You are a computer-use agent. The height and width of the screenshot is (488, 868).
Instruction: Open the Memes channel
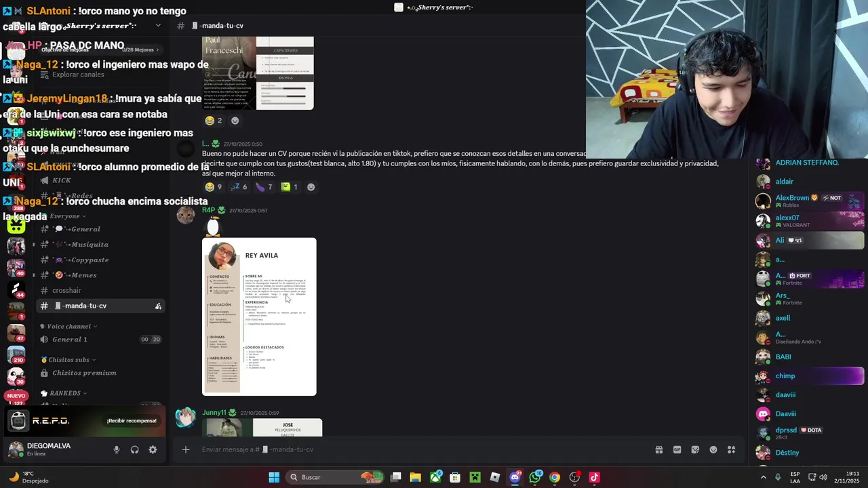coord(100,275)
